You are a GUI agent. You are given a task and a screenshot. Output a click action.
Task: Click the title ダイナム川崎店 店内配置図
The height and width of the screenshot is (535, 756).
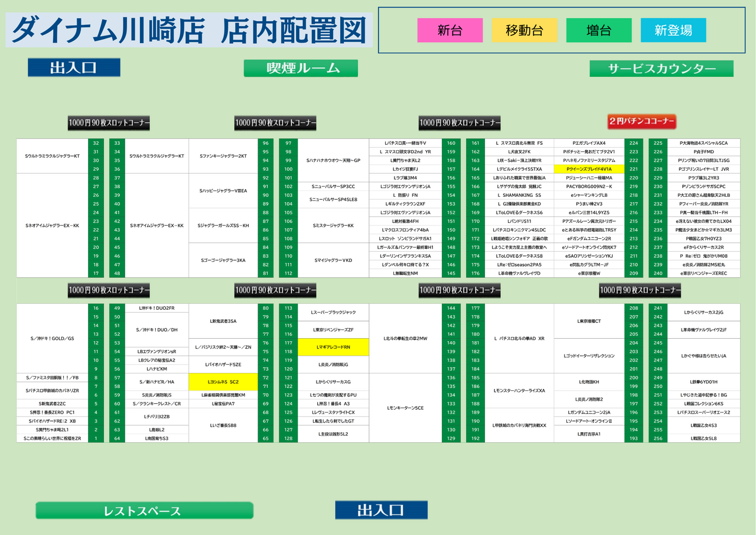[x=189, y=30]
